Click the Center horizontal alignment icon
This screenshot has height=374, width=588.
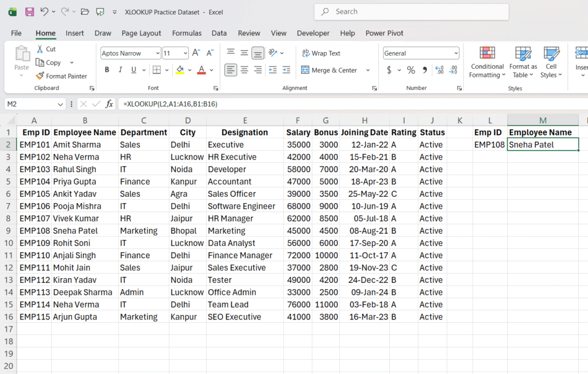coord(244,70)
